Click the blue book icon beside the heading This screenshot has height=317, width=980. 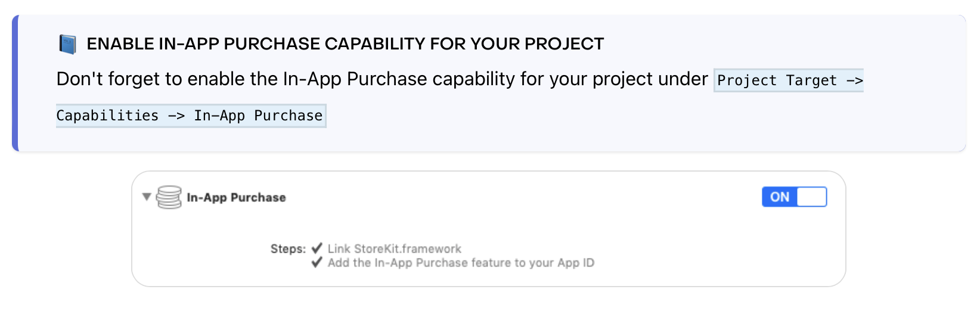pos(67,44)
